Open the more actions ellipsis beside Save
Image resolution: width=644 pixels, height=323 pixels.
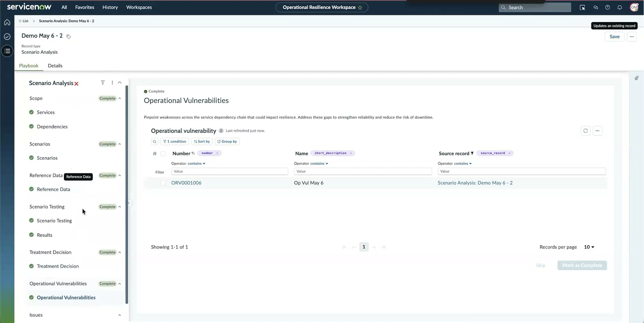point(632,37)
